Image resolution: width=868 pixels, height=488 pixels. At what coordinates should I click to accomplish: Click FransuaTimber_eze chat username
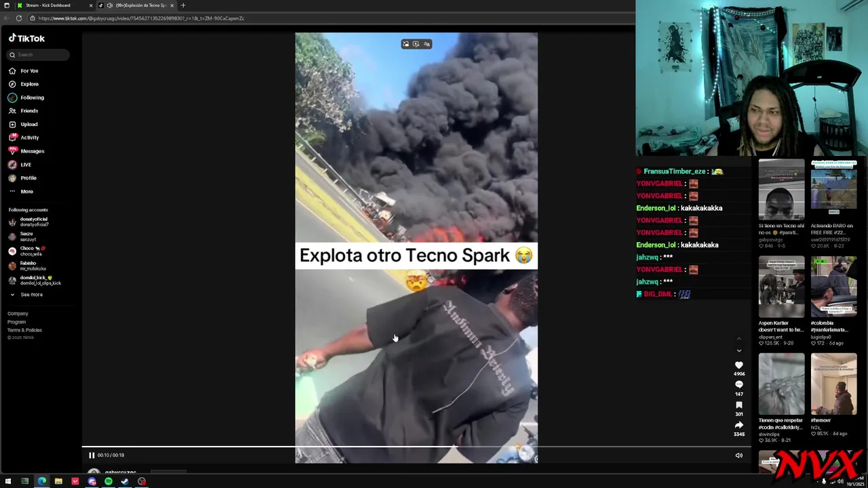[x=675, y=171]
